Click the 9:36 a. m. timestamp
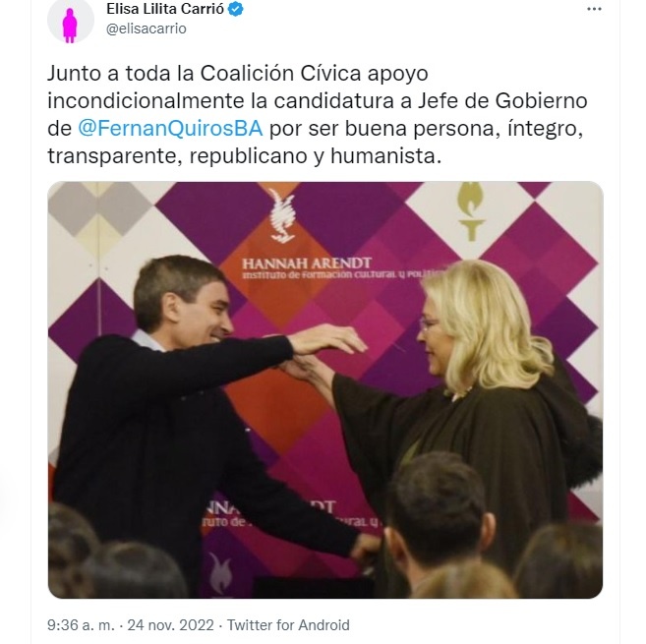Viewport: 646px width, 644px height. point(81,624)
